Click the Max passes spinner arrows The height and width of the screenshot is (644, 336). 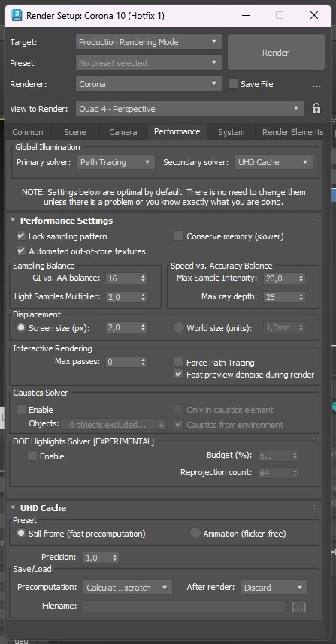click(143, 362)
